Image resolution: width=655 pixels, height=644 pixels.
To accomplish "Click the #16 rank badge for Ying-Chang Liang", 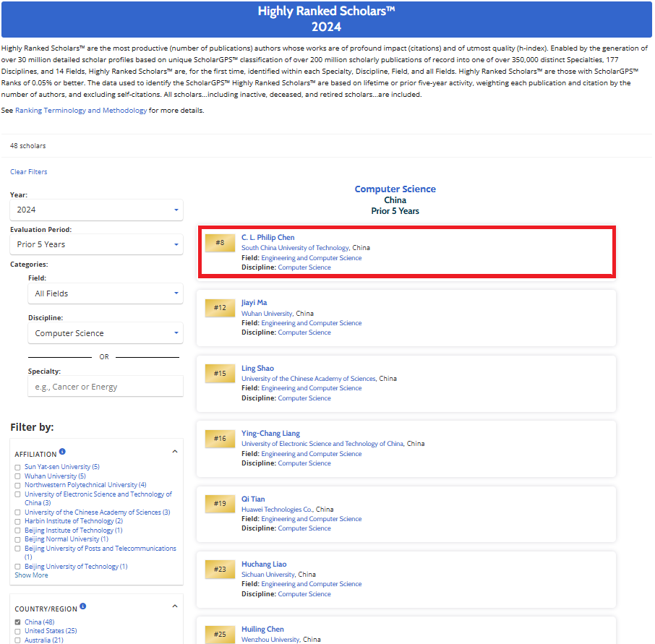I will [x=220, y=439].
